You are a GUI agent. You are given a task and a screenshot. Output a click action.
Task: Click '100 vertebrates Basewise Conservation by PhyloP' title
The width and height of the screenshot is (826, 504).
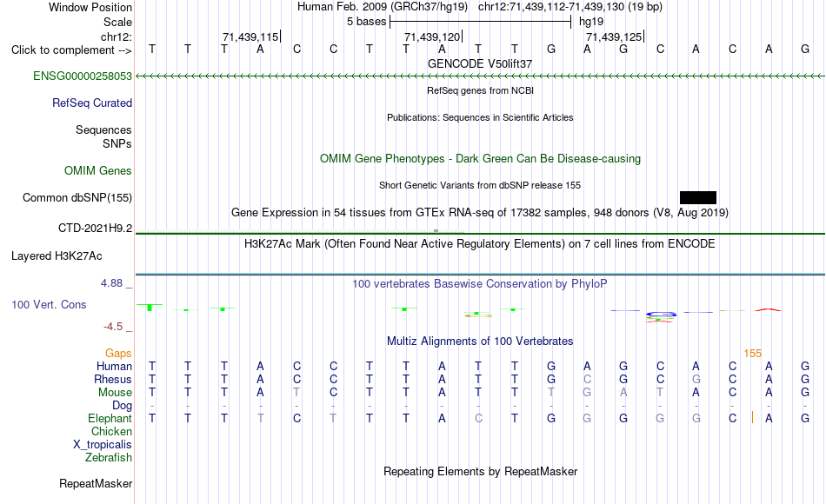click(x=480, y=284)
